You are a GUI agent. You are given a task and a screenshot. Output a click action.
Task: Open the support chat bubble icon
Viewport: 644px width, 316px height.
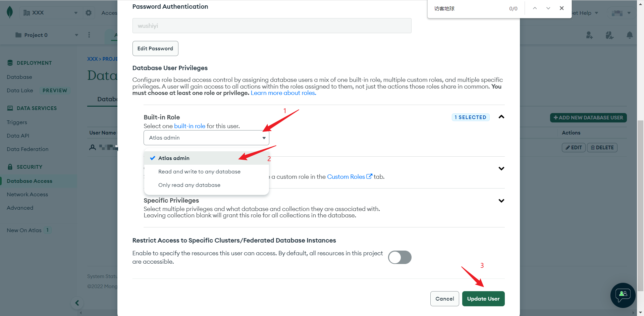pos(623,295)
